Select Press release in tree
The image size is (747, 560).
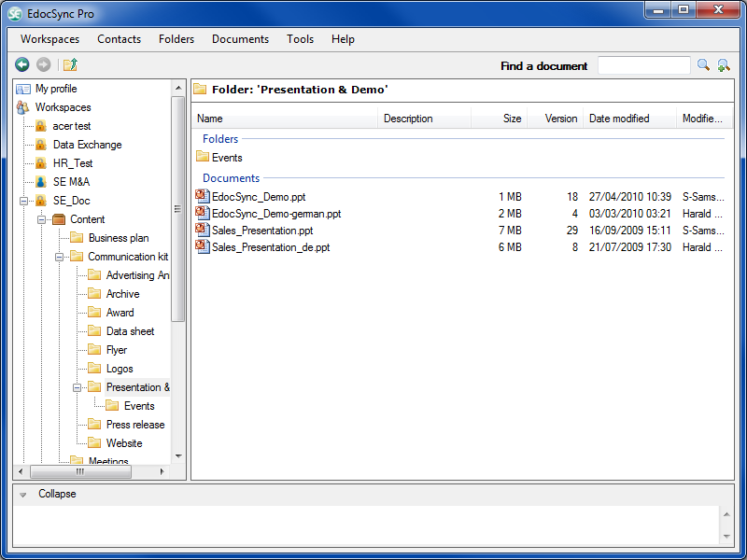click(135, 425)
